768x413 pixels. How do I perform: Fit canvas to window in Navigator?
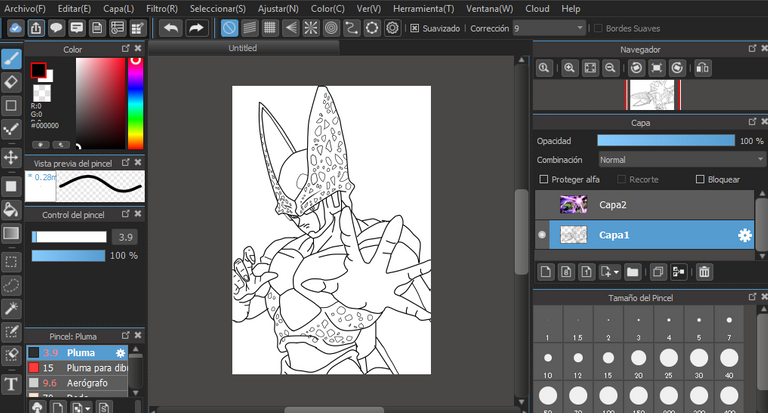point(590,68)
